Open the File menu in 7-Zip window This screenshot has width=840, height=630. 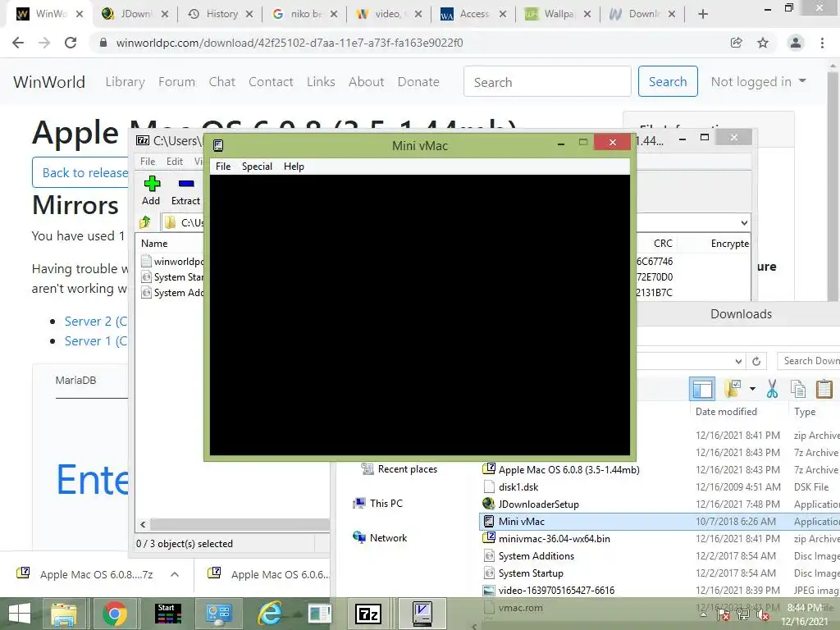click(x=148, y=162)
